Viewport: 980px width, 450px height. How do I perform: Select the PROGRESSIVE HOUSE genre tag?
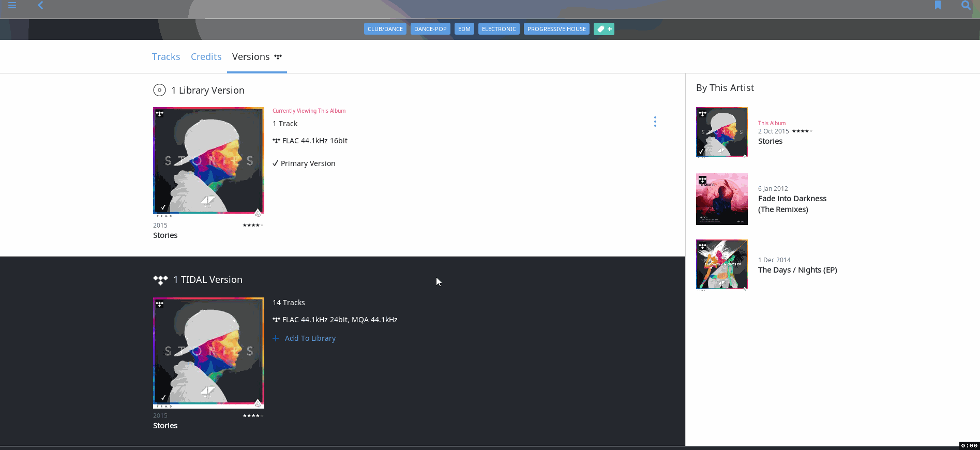tap(556, 29)
